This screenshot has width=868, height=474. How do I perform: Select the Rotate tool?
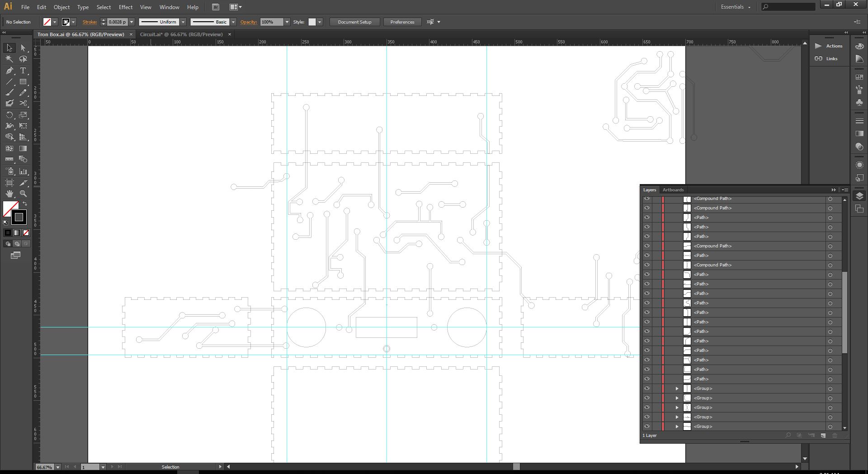[x=9, y=115]
